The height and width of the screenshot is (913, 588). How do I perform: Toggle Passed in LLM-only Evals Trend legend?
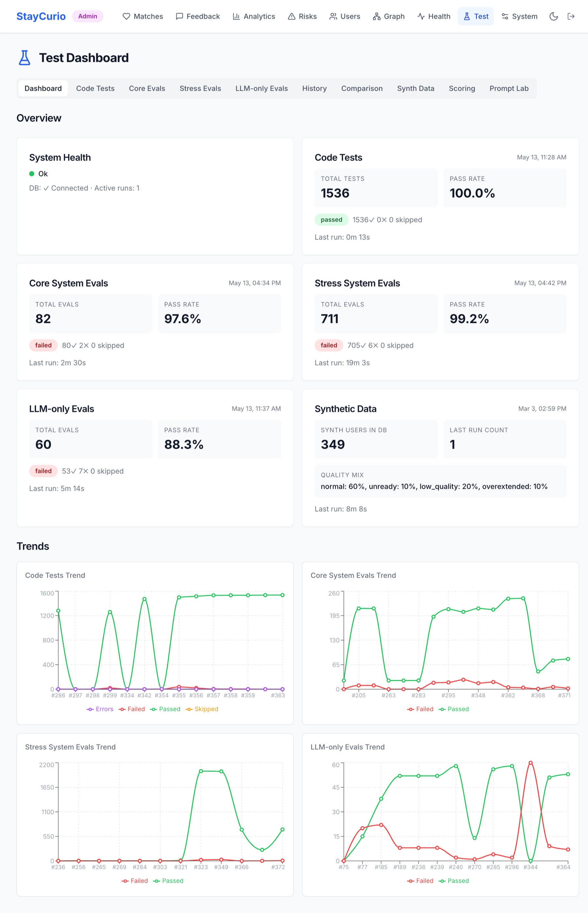point(454,881)
